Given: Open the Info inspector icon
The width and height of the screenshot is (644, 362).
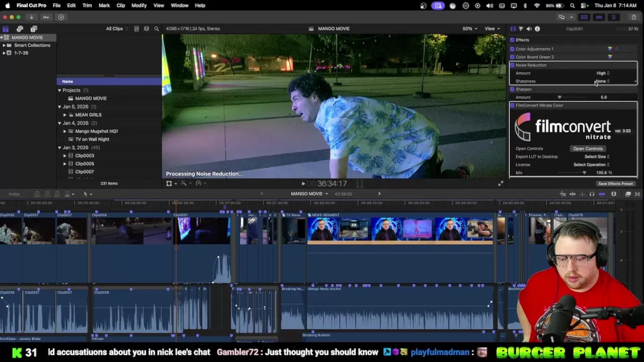Looking at the screenshot, I should tap(537, 29).
